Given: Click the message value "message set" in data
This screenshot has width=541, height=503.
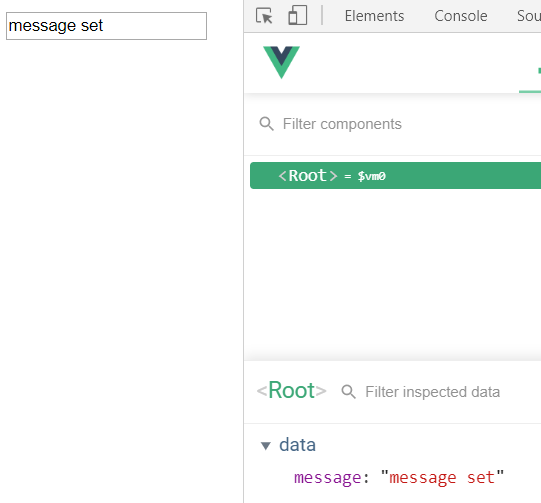Looking at the screenshot, I should [x=443, y=478].
